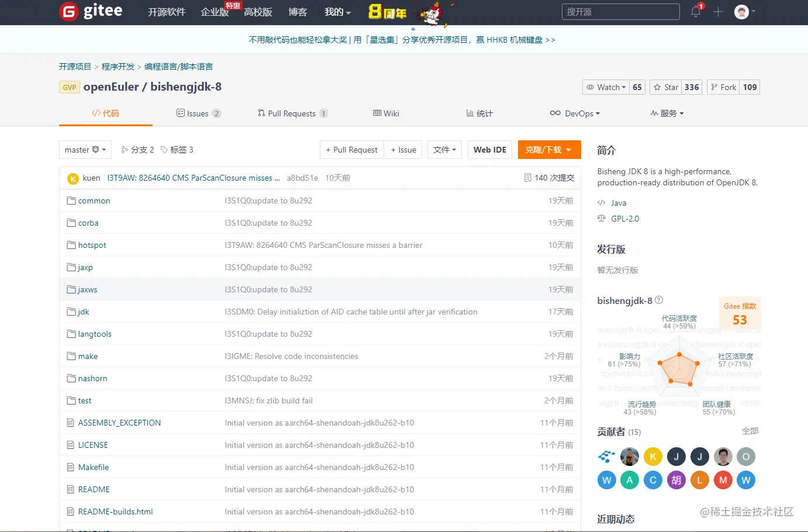Open the 分支 2 branches link
Viewport: 808px width, 532px height.
point(137,150)
